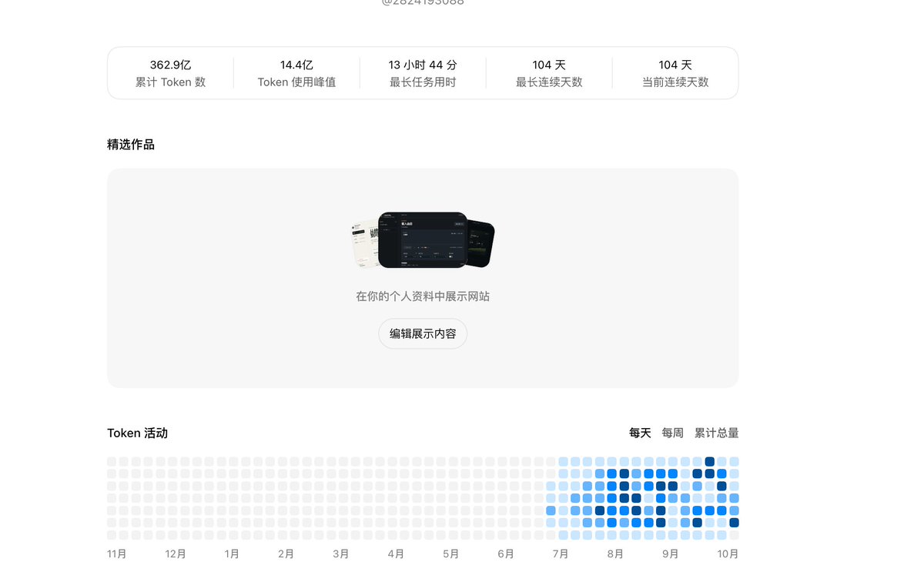Click the 当前连续天数 label
Screen dimensions: 924x572
pyautogui.click(x=675, y=82)
